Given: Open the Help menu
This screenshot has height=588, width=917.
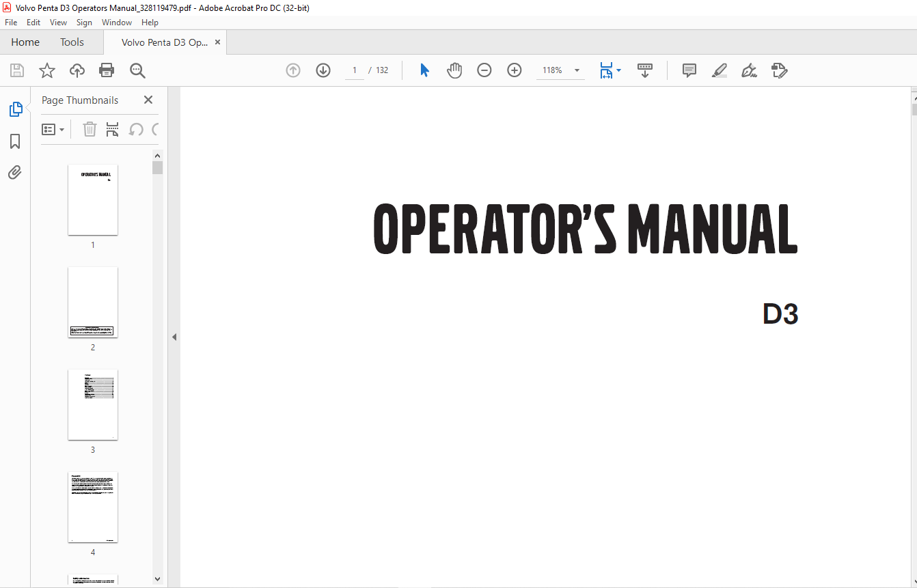Looking at the screenshot, I should click(150, 23).
